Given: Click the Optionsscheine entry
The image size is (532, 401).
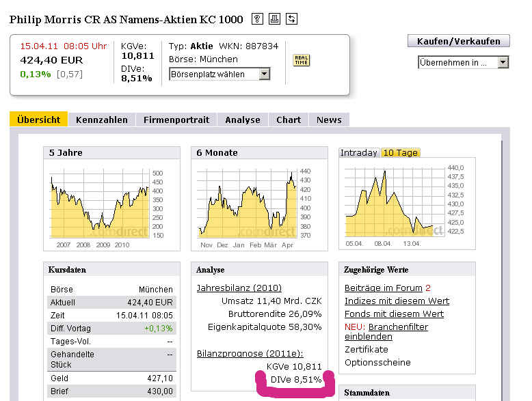Looking at the screenshot, I should pos(377,362).
